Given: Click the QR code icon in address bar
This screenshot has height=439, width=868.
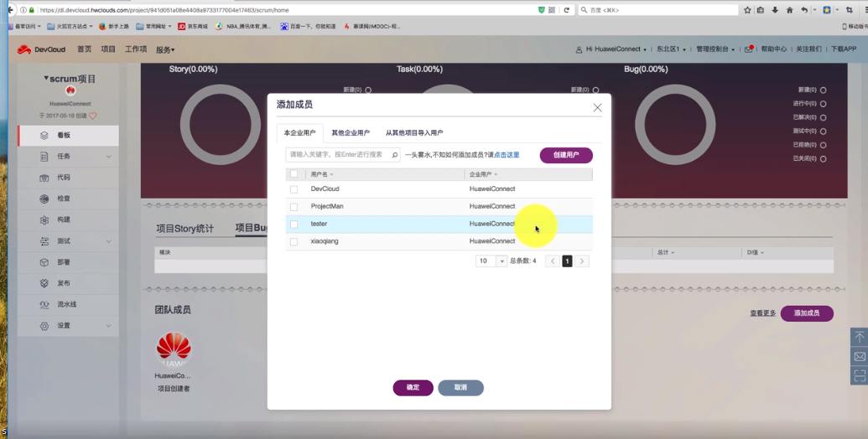Looking at the screenshot, I should pyautogui.click(x=552, y=10).
